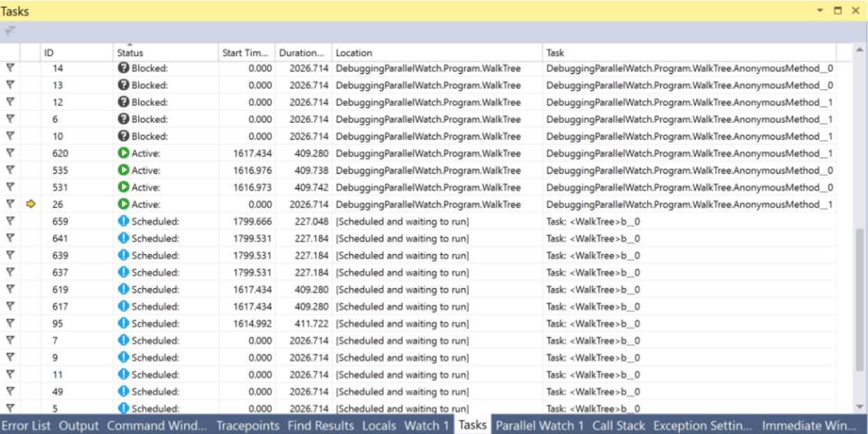
Task: Click the flag icon on the task 535 row
Action: tap(9, 170)
